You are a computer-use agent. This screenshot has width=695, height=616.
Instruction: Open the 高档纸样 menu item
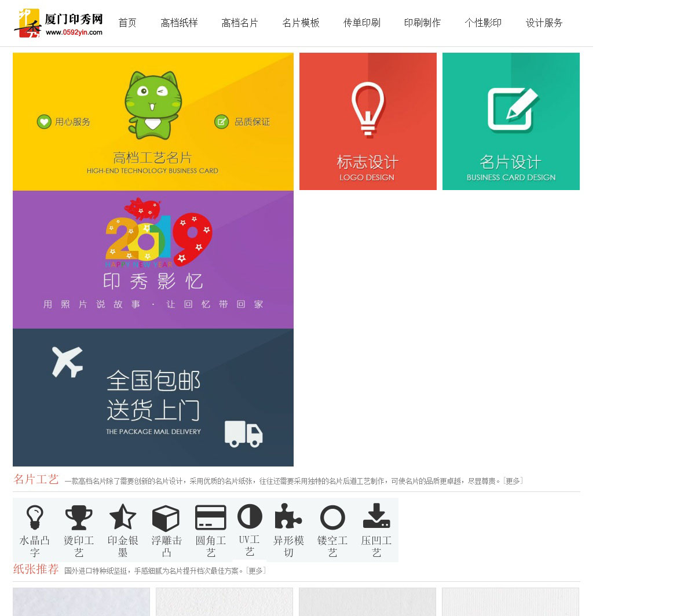click(180, 23)
